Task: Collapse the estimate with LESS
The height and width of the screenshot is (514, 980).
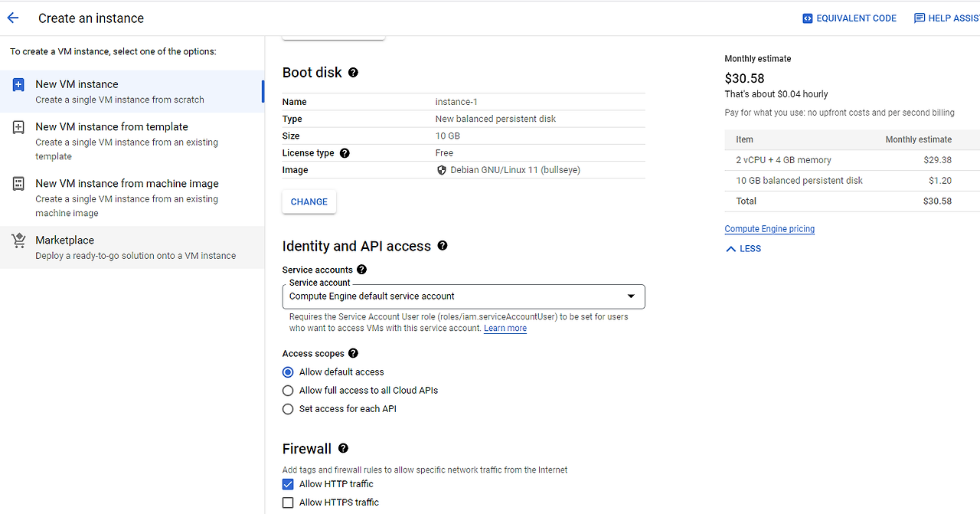Action: [743, 249]
